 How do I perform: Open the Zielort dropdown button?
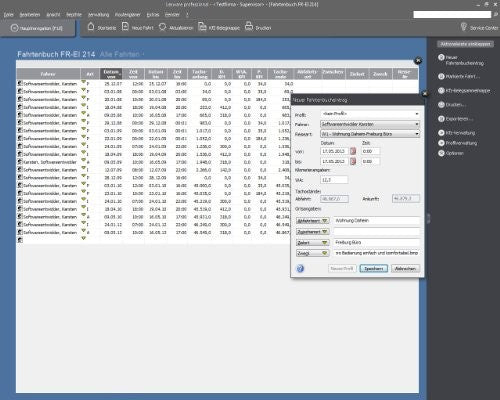click(313, 243)
